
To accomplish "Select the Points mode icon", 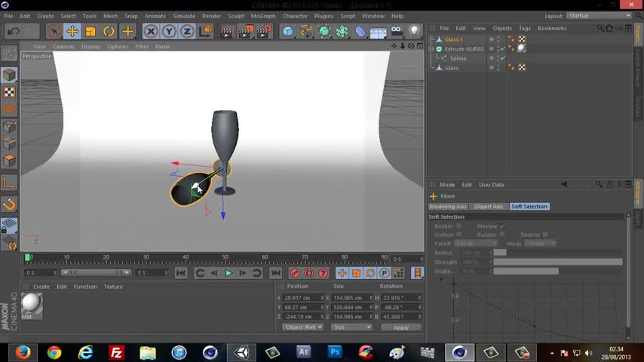I will (9, 126).
